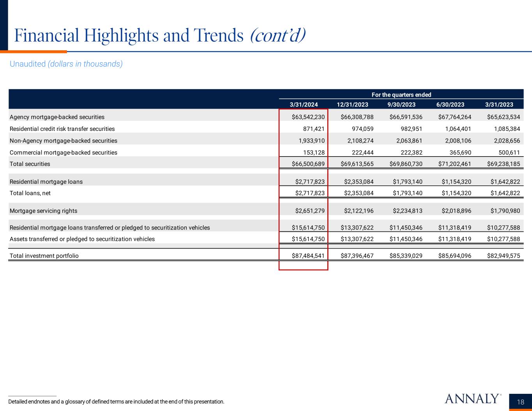532x411 pixels.
Task: Click the Total investment portfolio row label
Action: (44, 256)
